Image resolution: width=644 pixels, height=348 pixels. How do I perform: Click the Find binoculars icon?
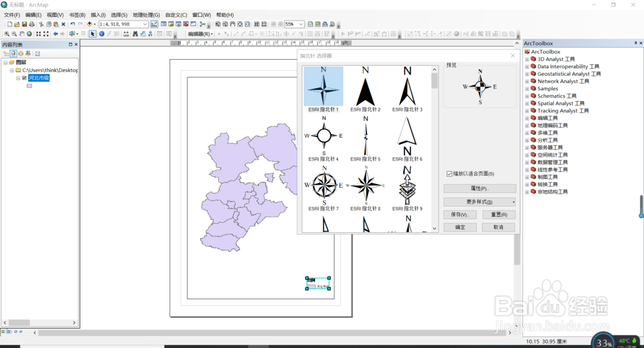[135, 34]
